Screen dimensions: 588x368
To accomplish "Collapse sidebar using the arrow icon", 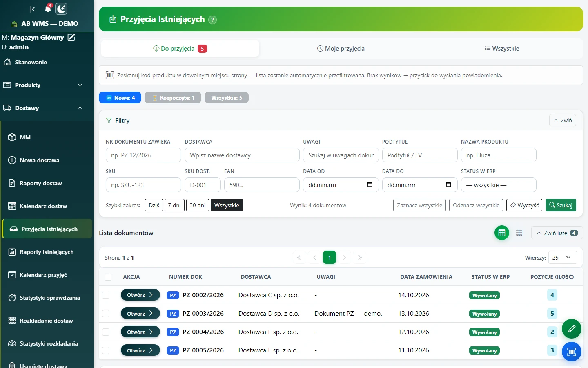I will [x=33, y=9].
